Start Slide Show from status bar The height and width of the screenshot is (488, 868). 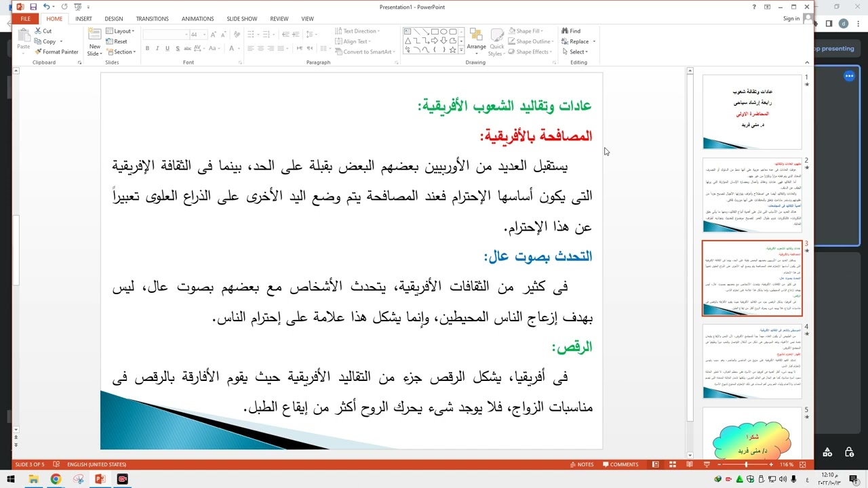707,464
